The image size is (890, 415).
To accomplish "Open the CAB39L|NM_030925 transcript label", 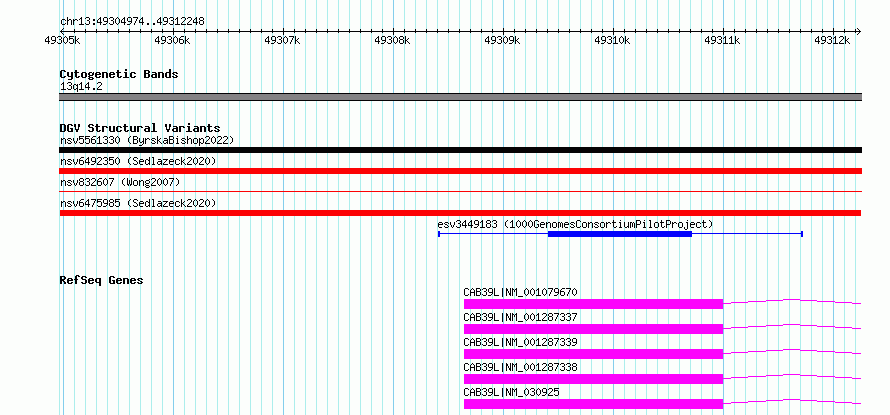I will [511, 392].
